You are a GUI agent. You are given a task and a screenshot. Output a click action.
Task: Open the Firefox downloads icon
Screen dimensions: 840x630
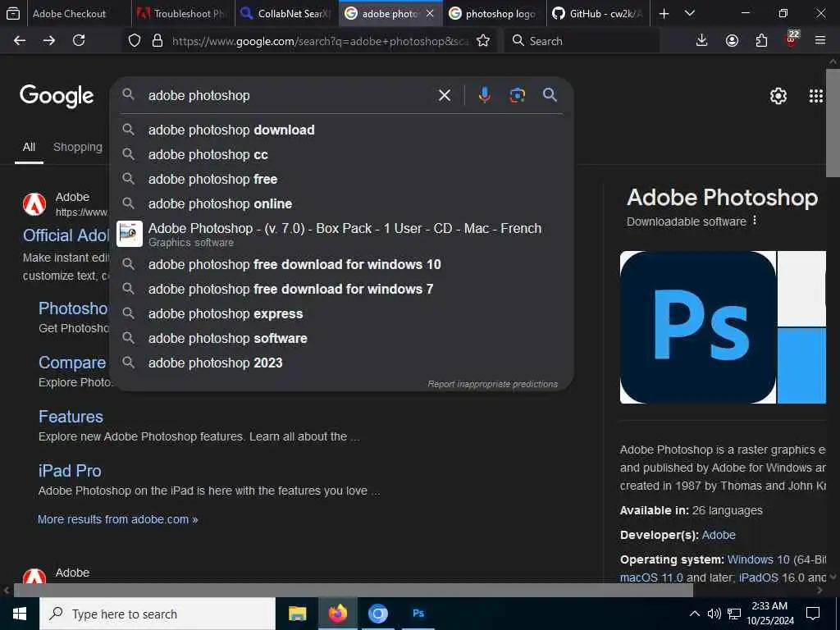(701, 41)
